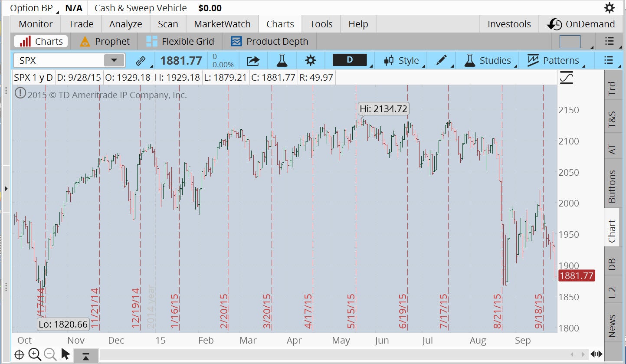Click the Option BP label
The width and height of the screenshot is (626, 364).
31,8
